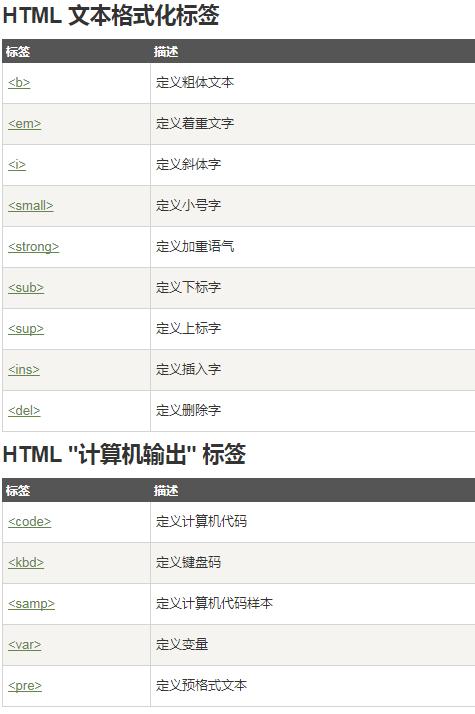The width and height of the screenshot is (475, 714).
Task: Select the text 定义预格式文本
Action: tap(201, 685)
